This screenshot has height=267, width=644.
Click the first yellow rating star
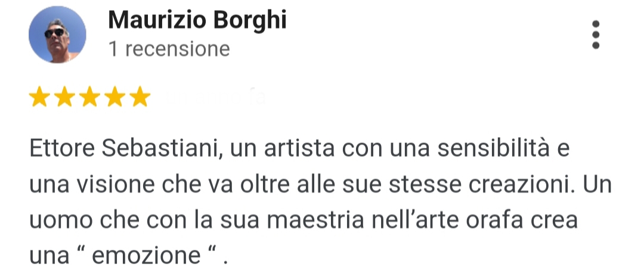[39, 97]
